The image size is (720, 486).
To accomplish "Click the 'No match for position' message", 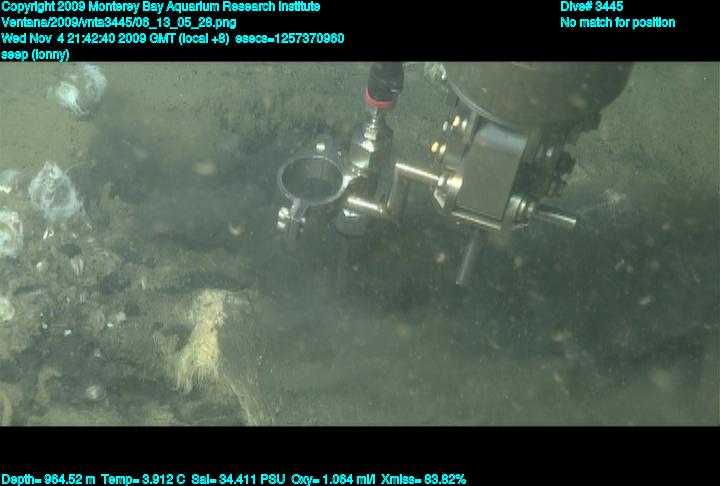I will tap(617, 23).
